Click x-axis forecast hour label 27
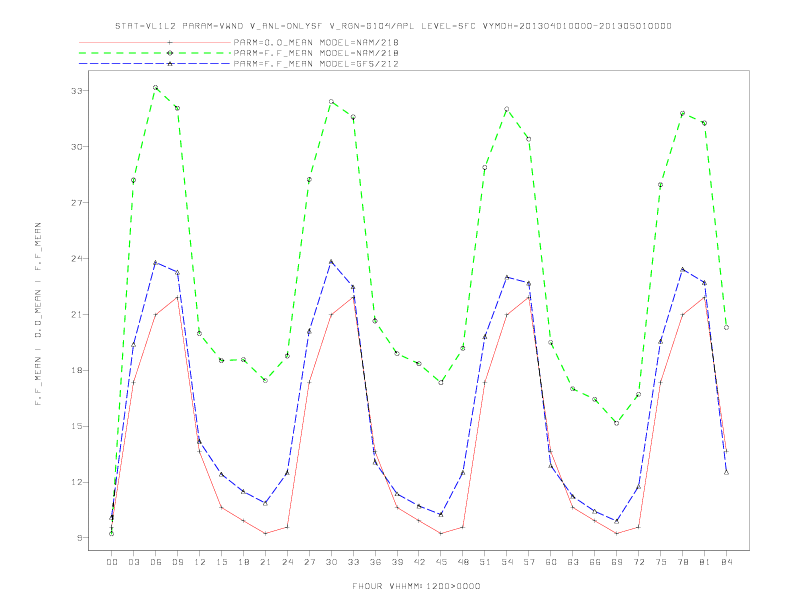Screen dimensions: 792x612 tap(309, 562)
